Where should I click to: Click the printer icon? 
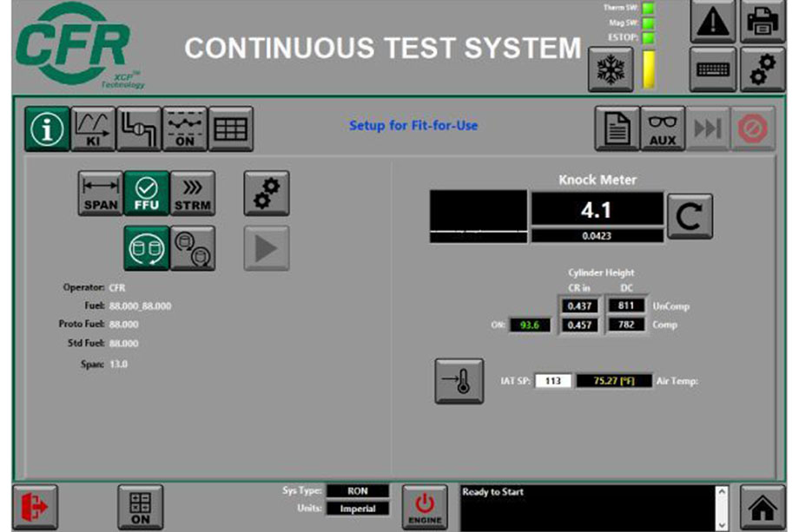coord(762,22)
